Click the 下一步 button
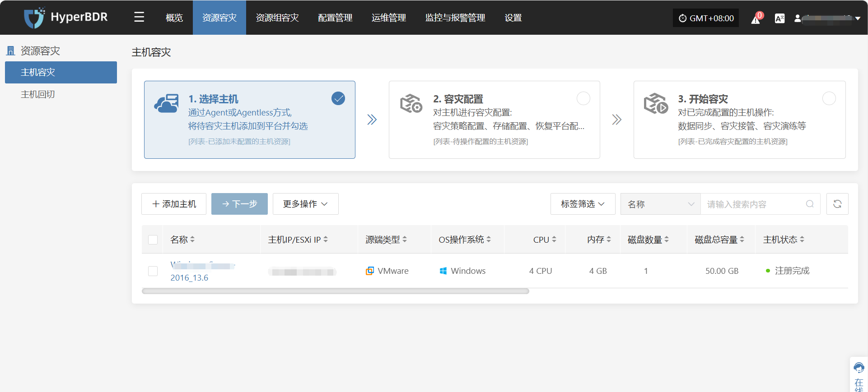This screenshot has height=392, width=868. pyautogui.click(x=239, y=204)
